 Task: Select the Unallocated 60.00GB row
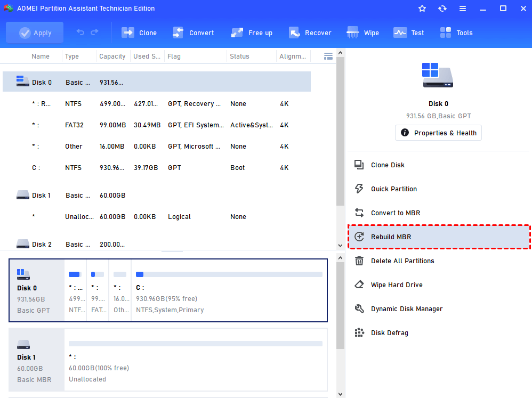(x=157, y=217)
